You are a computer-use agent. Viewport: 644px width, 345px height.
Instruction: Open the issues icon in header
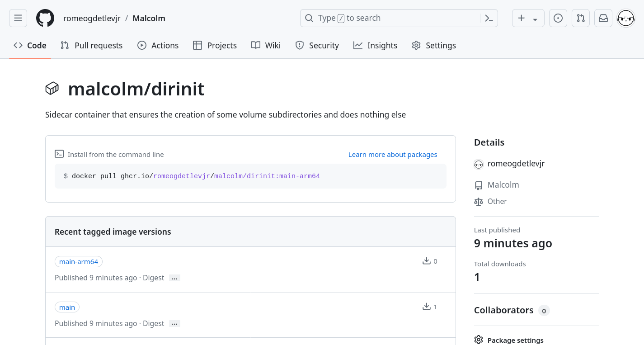click(x=558, y=18)
